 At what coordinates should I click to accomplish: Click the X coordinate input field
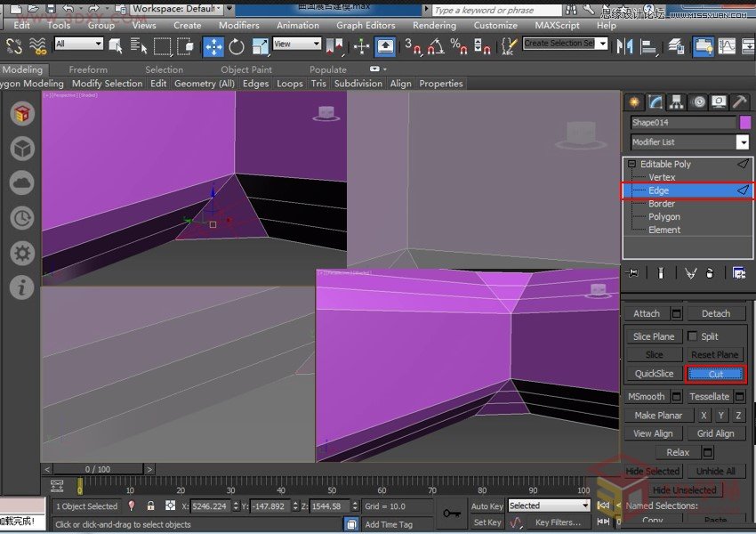tap(209, 506)
